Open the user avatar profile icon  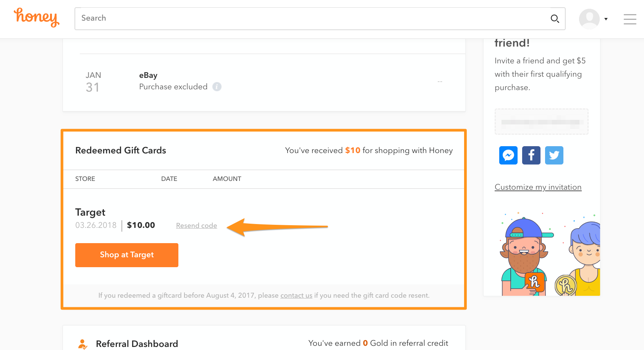click(x=589, y=19)
